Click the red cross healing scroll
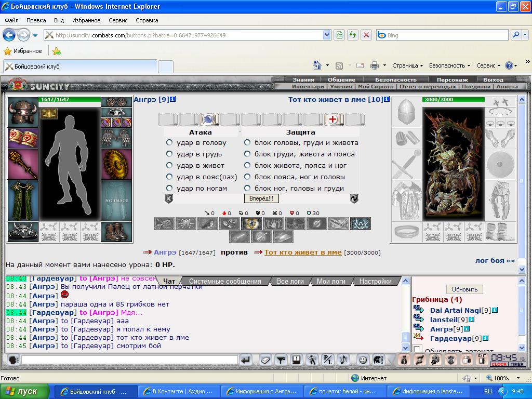 click(333, 119)
